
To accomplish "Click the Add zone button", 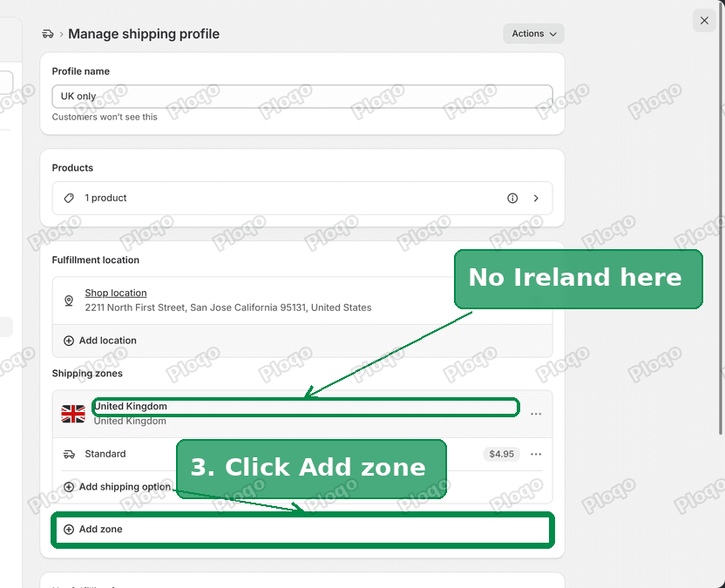I will [302, 530].
